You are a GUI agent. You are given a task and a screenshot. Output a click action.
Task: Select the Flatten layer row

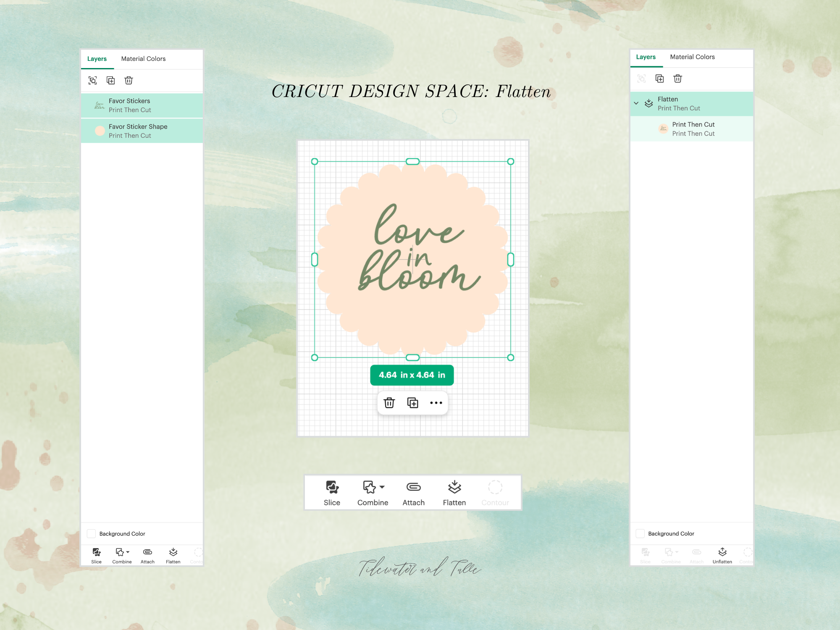692,104
